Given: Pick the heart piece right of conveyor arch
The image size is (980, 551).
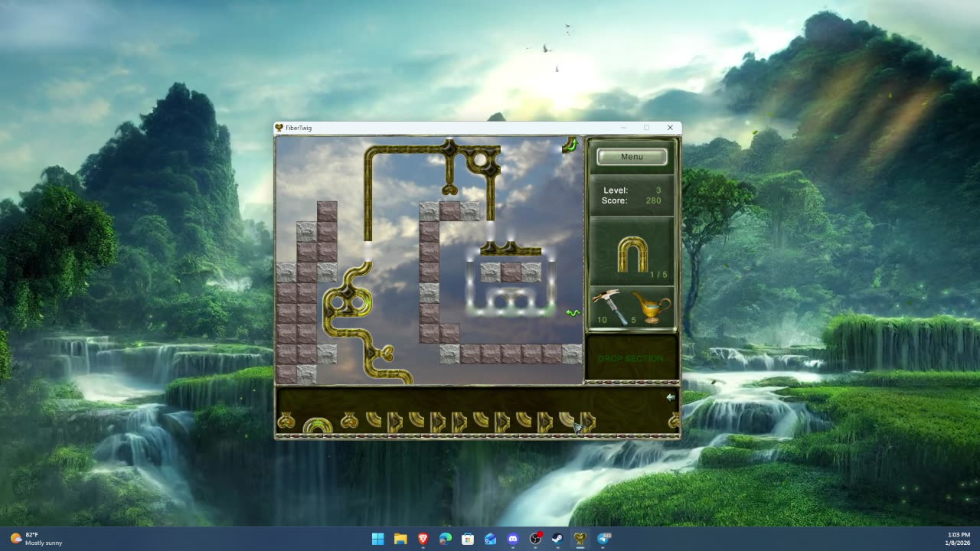Looking at the screenshot, I should pyautogui.click(x=349, y=420).
